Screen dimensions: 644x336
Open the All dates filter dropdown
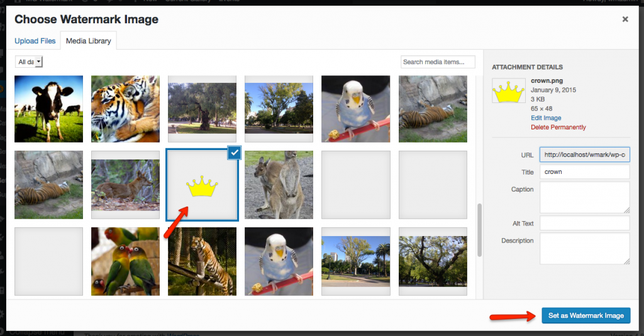(29, 62)
